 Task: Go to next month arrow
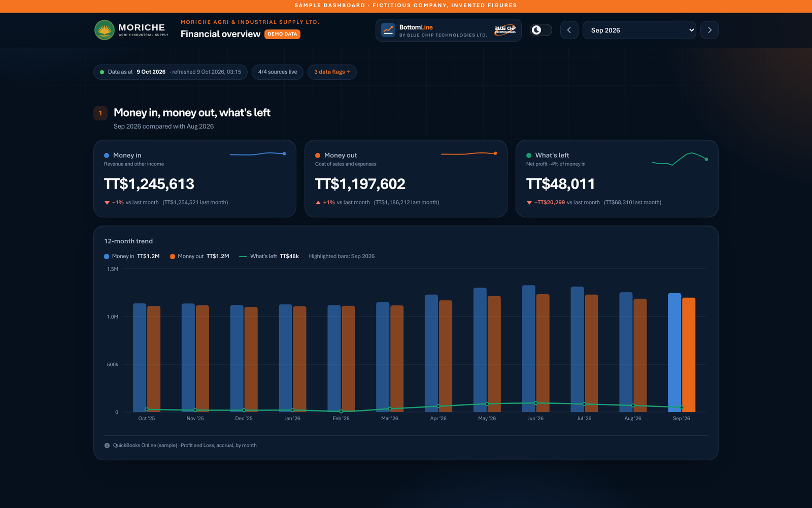point(709,30)
